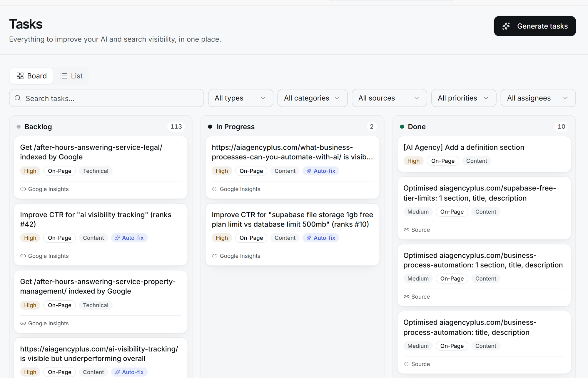Click High tag on Add a definition section card

click(x=413, y=161)
